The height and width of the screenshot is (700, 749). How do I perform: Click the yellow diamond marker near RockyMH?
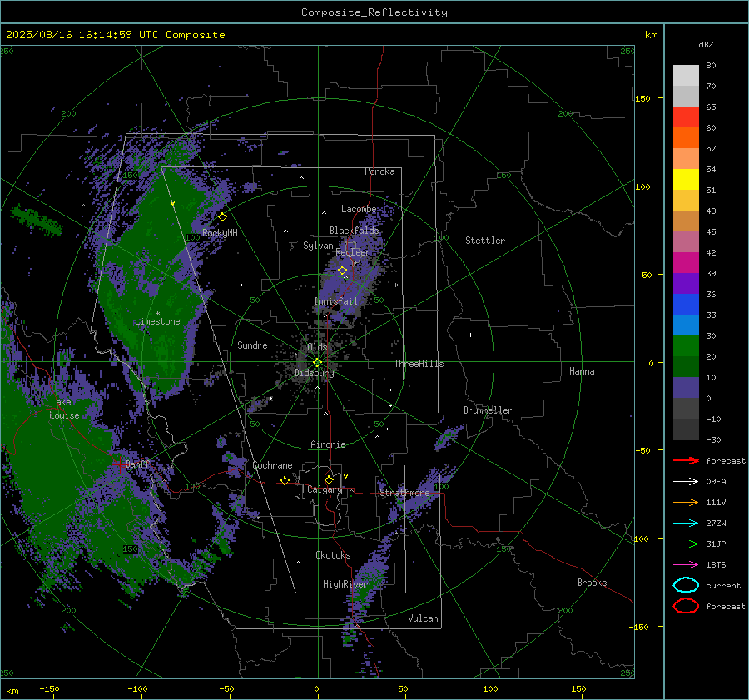tap(222, 217)
